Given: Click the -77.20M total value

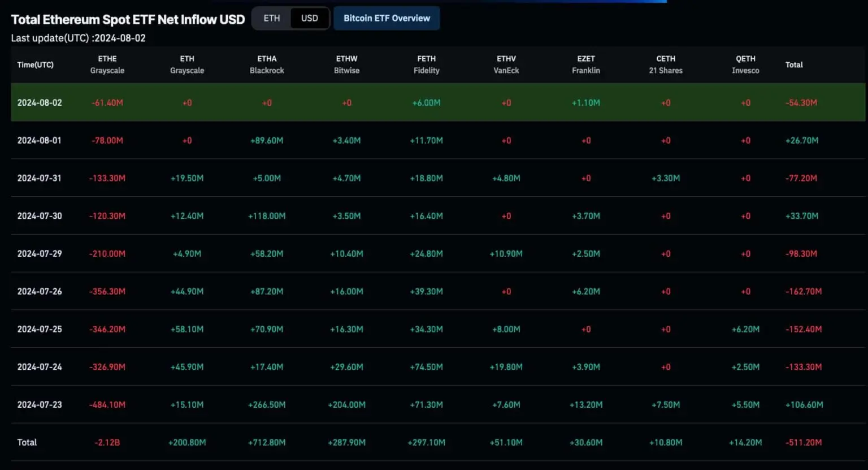Looking at the screenshot, I should [801, 178].
